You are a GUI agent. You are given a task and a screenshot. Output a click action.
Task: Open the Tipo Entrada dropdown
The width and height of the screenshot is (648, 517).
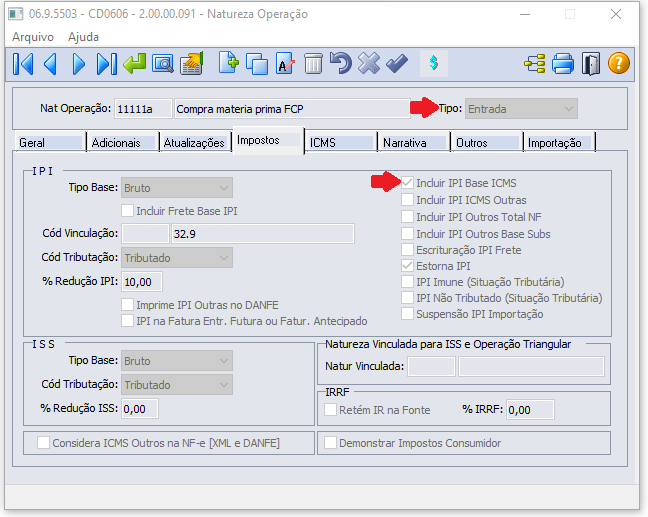(x=521, y=109)
